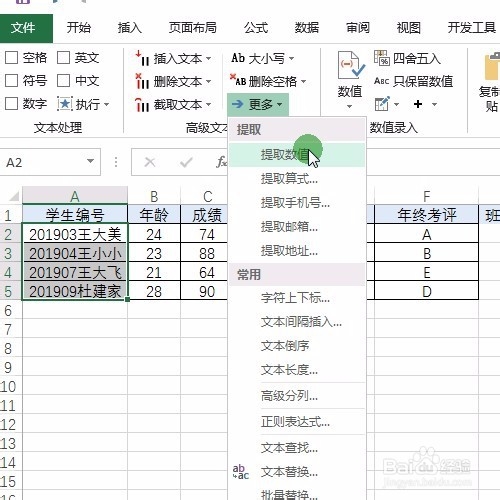Click cell containing 201904王小小
The height and width of the screenshot is (500, 500).
coord(75,254)
